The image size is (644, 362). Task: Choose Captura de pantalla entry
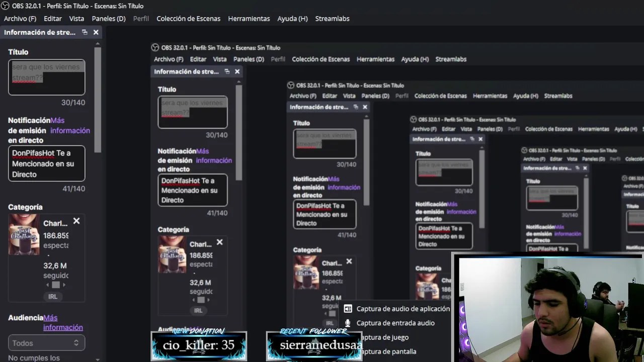pyautogui.click(x=388, y=351)
